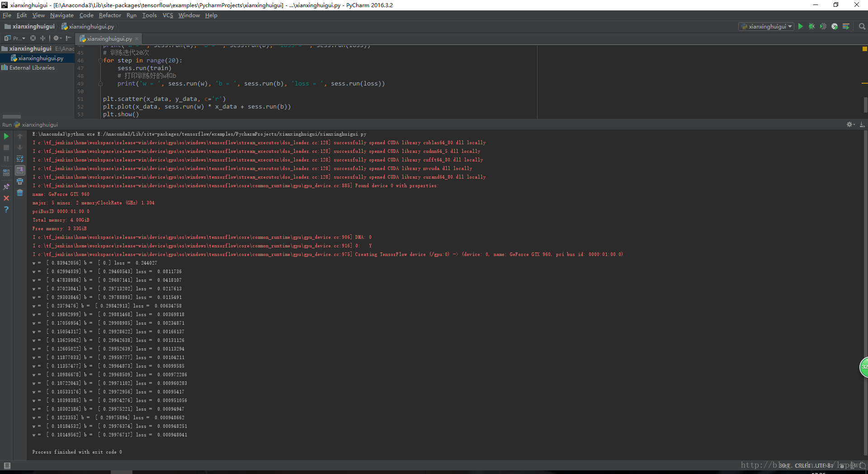The height and width of the screenshot is (474, 868).
Task: Click the red Close X in Run panel
Action: 6,198
